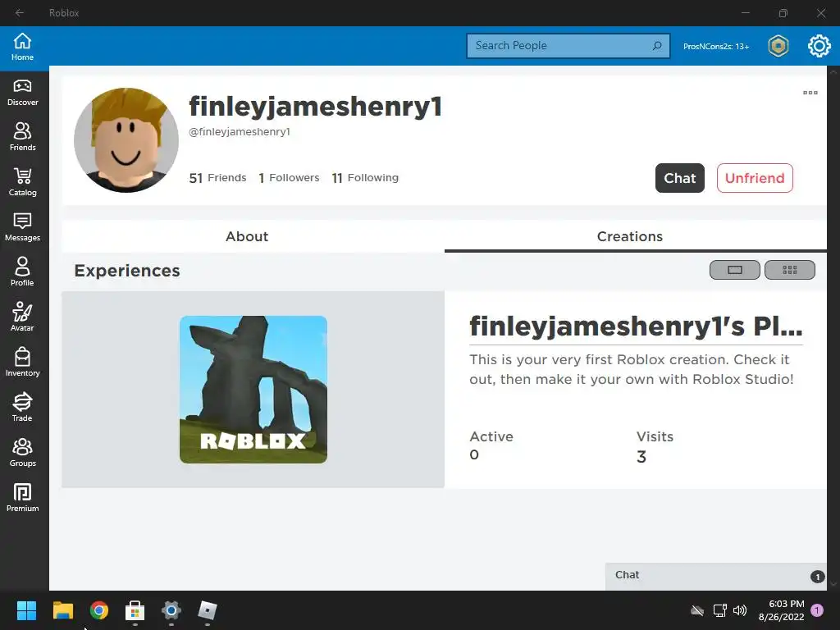View the 51 Friends list

[x=217, y=178]
